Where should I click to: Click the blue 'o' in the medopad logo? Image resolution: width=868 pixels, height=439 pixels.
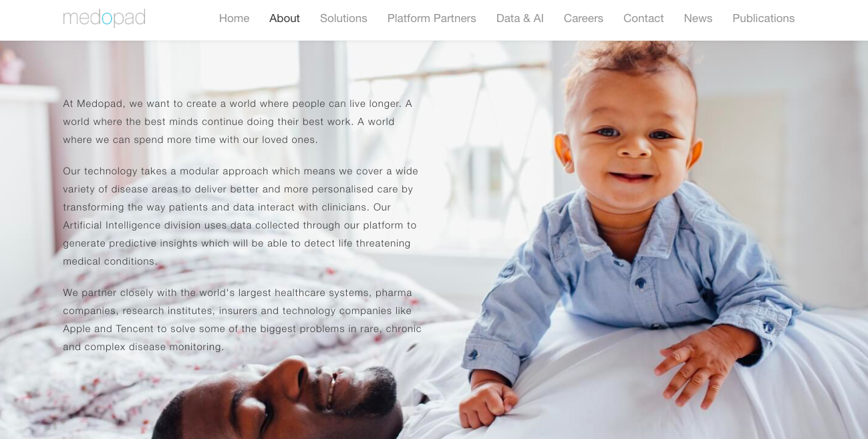pyautogui.click(x=108, y=19)
